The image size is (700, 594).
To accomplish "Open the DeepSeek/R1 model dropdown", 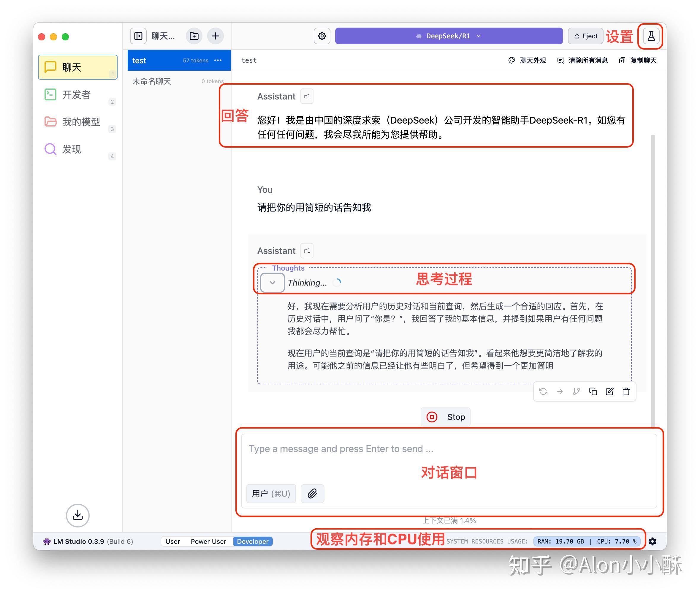I will pos(449,36).
